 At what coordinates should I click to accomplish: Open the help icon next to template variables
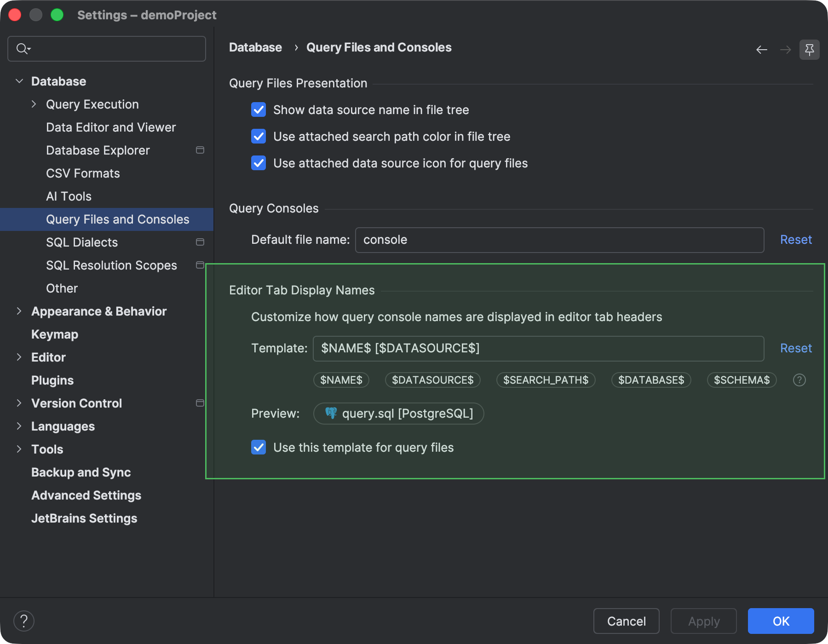pyautogui.click(x=799, y=380)
